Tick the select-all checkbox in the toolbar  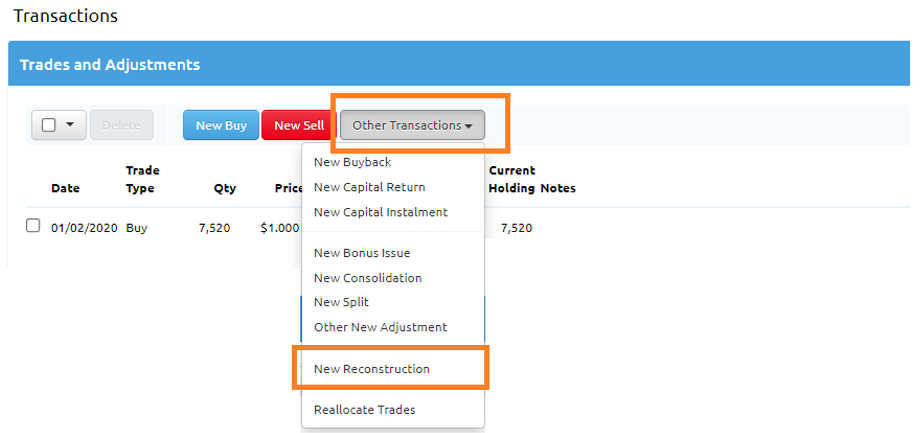pyautogui.click(x=48, y=125)
